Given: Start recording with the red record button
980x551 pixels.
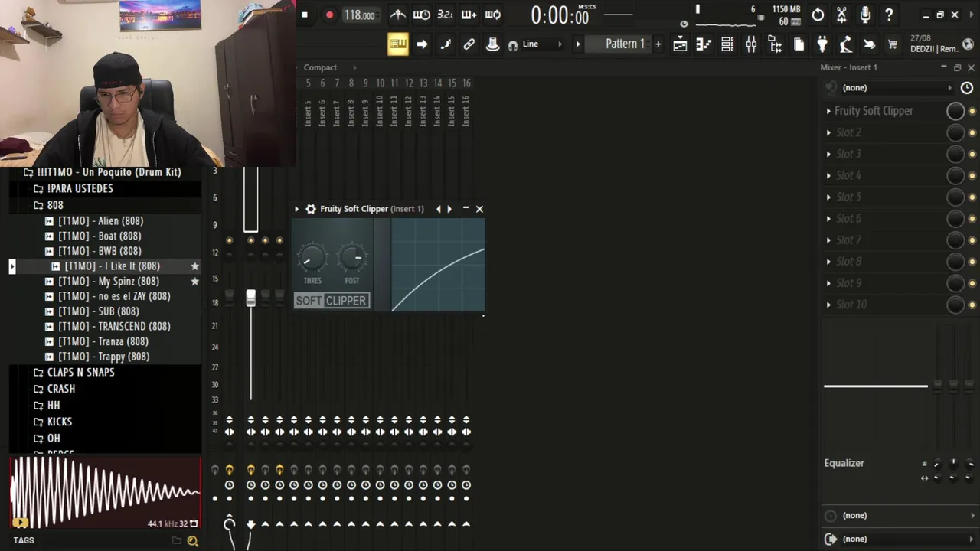Looking at the screenshot, I should pyautogui.click(x=329, y=15).
